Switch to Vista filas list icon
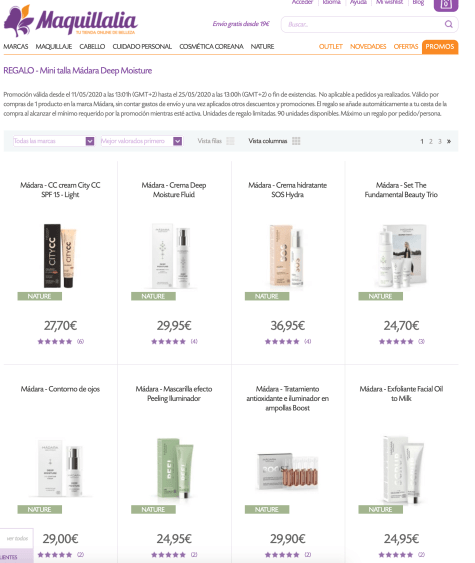This screenshot has width=475, height=563. click(x=230, y=141)
